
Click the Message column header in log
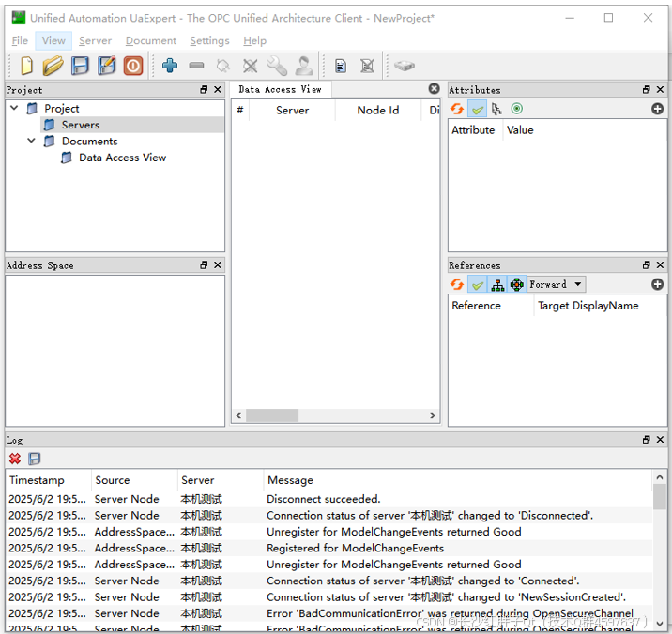pyautogui.click(x=458, y=480)
